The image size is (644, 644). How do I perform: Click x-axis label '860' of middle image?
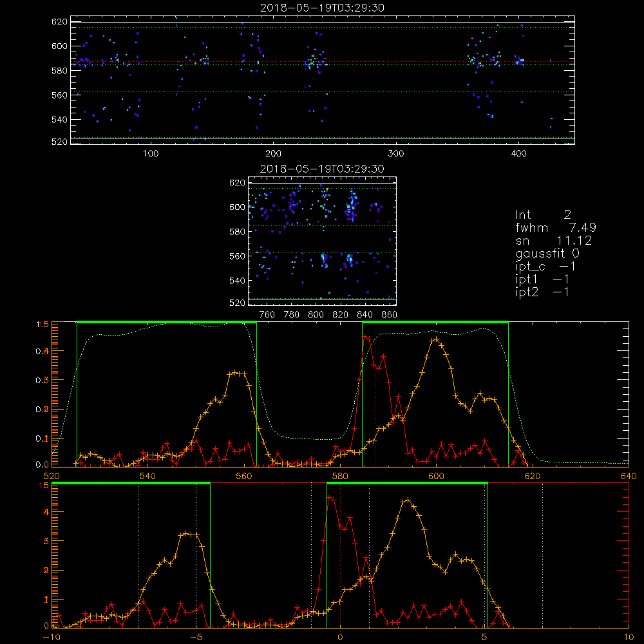tap(390, 315)
